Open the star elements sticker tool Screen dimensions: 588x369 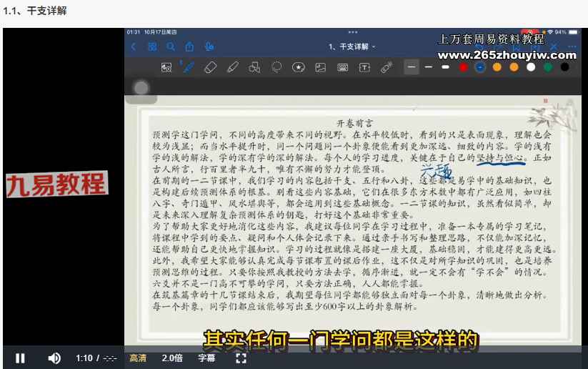click(299, 67)
